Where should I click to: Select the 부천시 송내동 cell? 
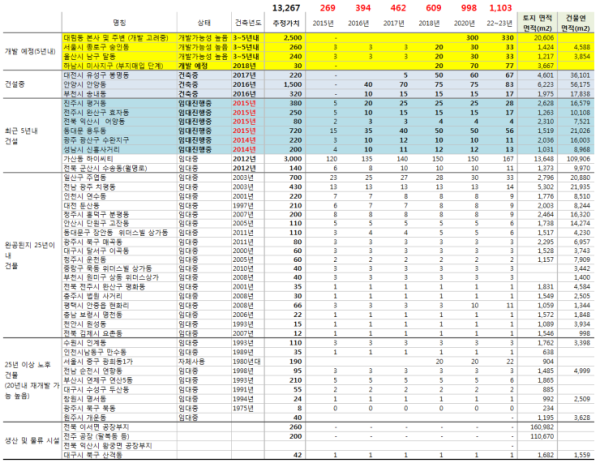click(85, 94)
